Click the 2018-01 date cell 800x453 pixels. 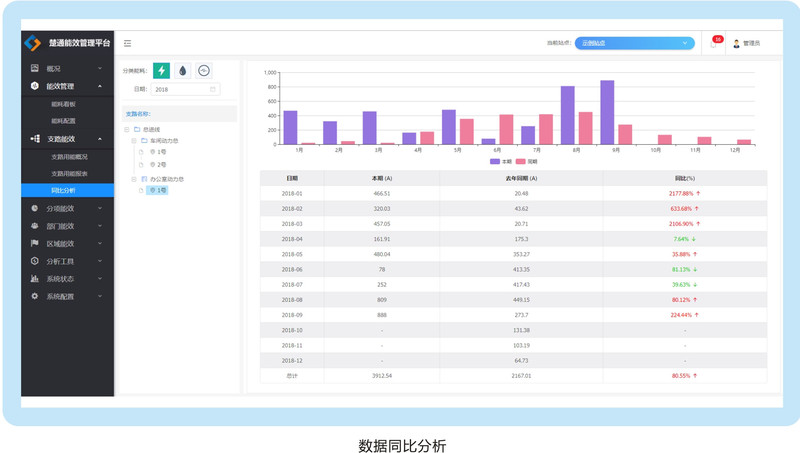click(292, 193)
